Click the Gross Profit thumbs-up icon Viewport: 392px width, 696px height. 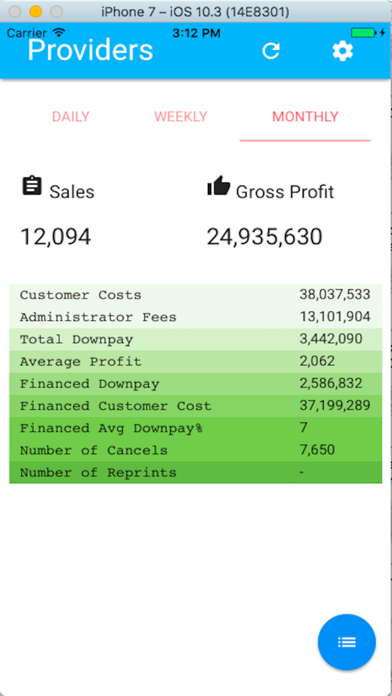tap(218, 186)
